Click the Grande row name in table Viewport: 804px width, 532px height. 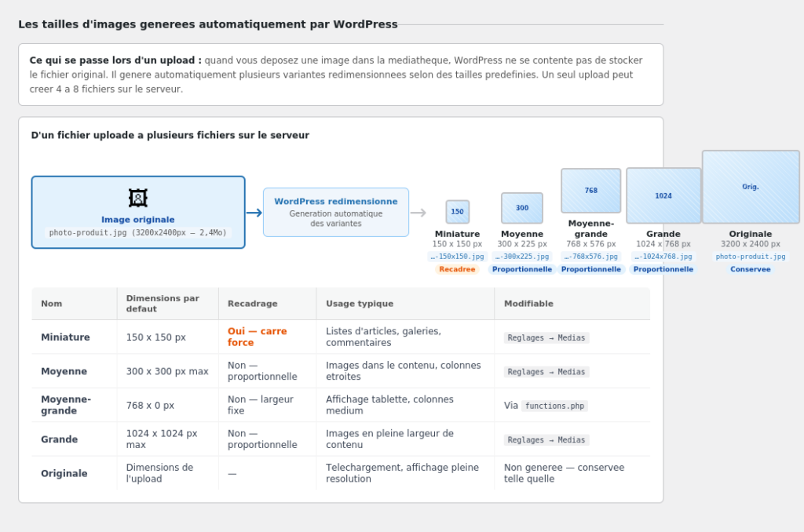59,439
